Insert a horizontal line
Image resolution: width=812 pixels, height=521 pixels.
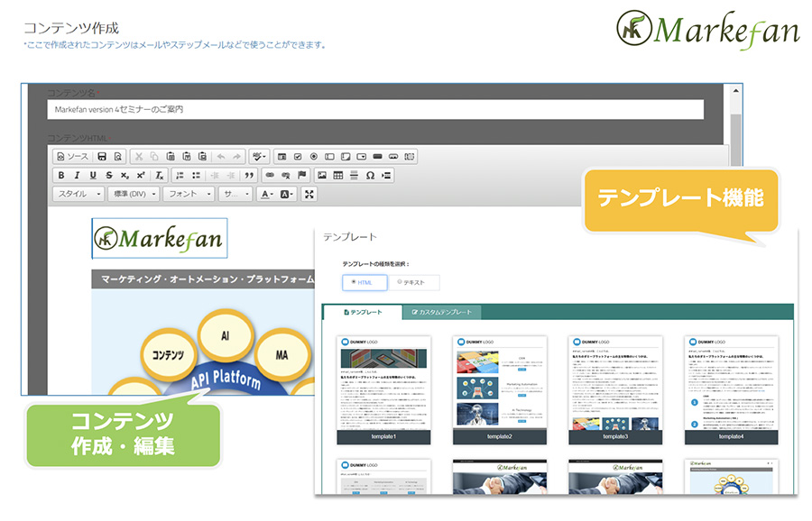355,176
